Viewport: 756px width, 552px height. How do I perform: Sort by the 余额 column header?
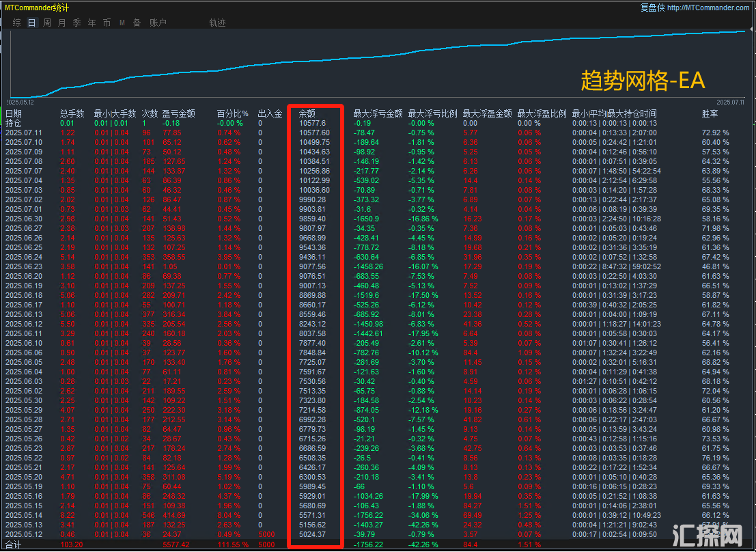307,113
